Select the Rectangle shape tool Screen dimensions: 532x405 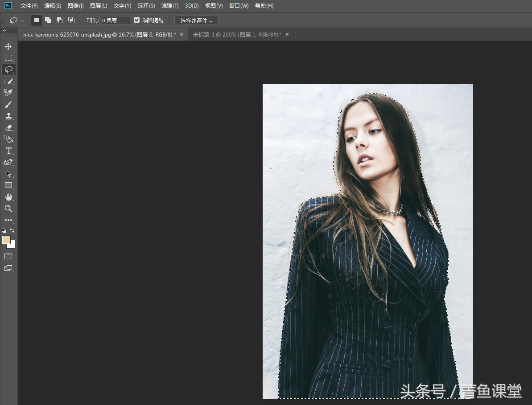(8, 185)
